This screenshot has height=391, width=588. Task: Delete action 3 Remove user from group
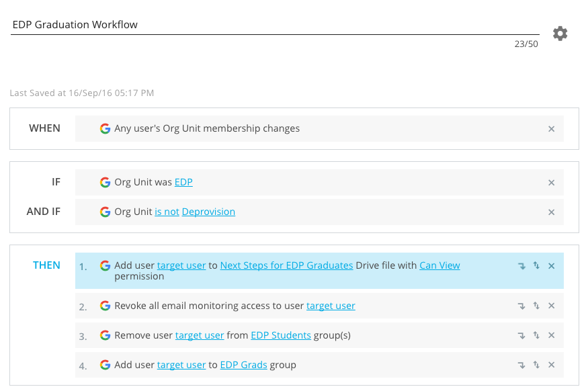click(551, 335)
